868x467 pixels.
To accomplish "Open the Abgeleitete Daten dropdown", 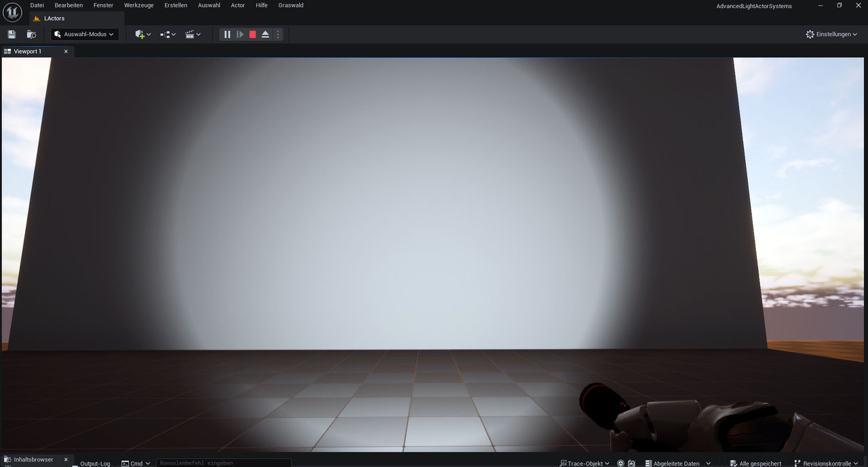I will coord(677,464).
